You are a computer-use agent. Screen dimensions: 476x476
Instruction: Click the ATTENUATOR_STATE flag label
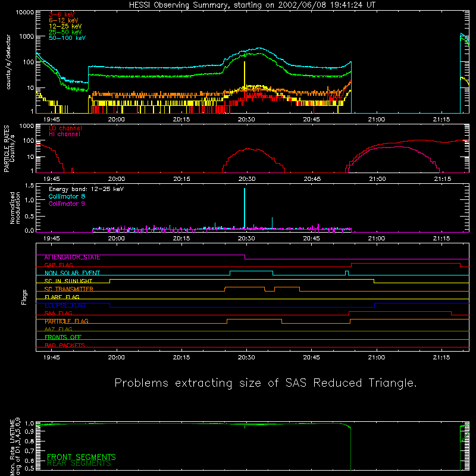72,258
